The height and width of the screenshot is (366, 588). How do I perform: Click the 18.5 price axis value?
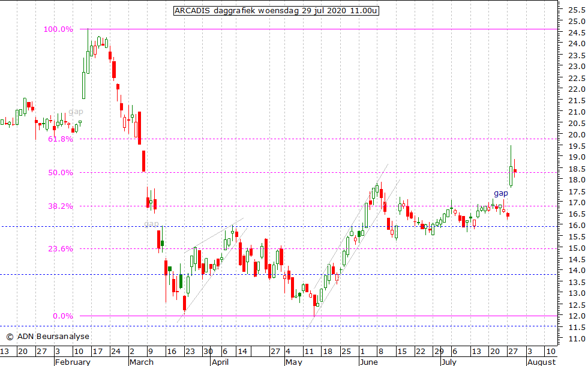pos(577,169)
